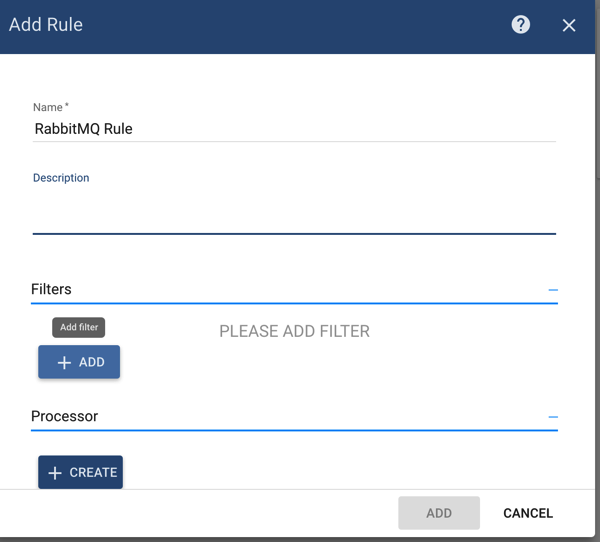The height and width of the screenshot is (542, 600).
Task: Click the blue underline below Description
Action: (293, 233)
